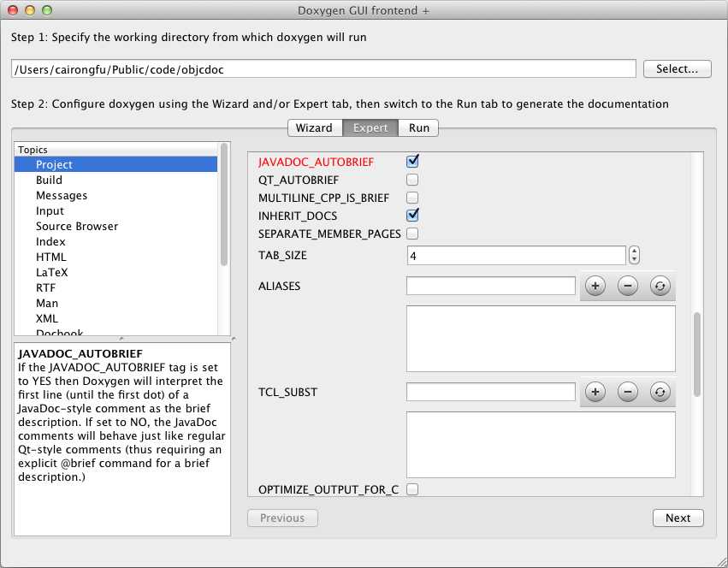The image size is (728, 568).
Task: Click the QT_AUTOBRIEF label
Action: (299, 180)
